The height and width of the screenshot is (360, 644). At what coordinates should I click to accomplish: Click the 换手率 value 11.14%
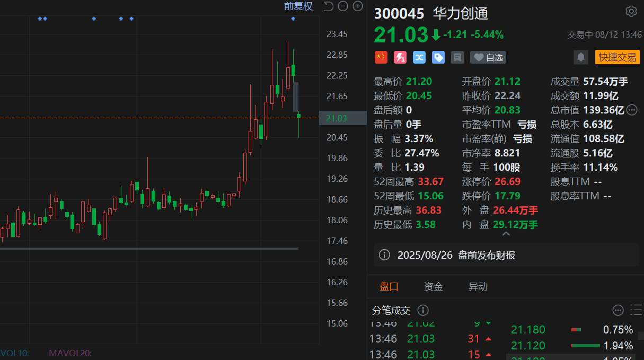(601, 168)
